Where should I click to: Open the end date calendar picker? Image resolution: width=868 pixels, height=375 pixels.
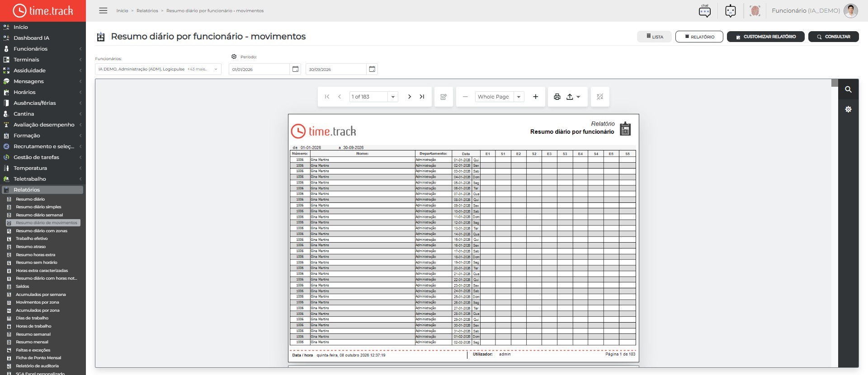pyautogui.click(x=372, y=69)
